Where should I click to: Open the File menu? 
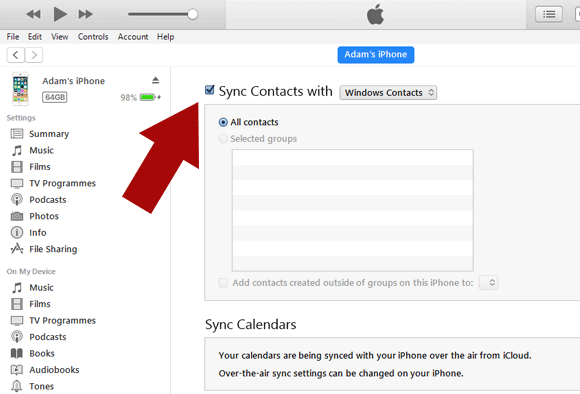[x=13, y=37]
